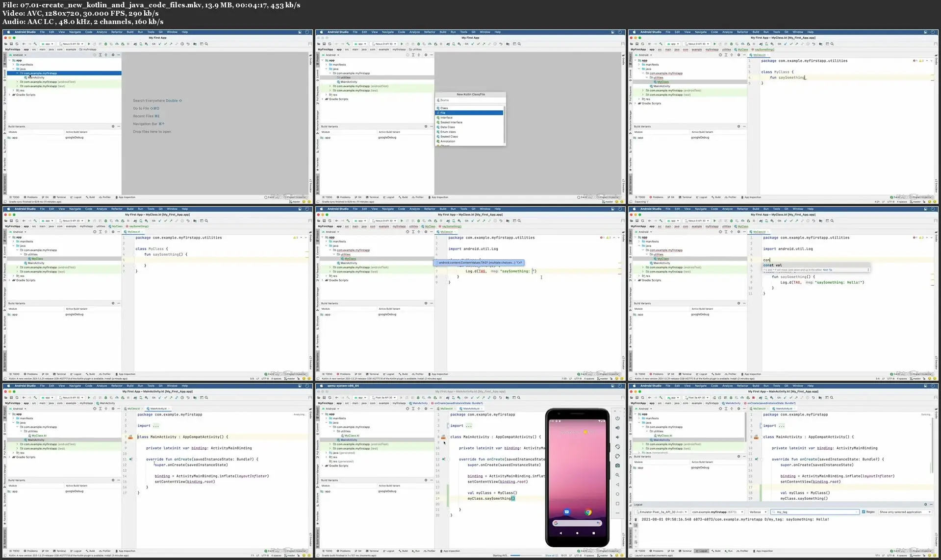Click the red Stop icon in the Logcat frame toolbar
The width and height of the screenshot is (941, 560).
tap(753, 398)
